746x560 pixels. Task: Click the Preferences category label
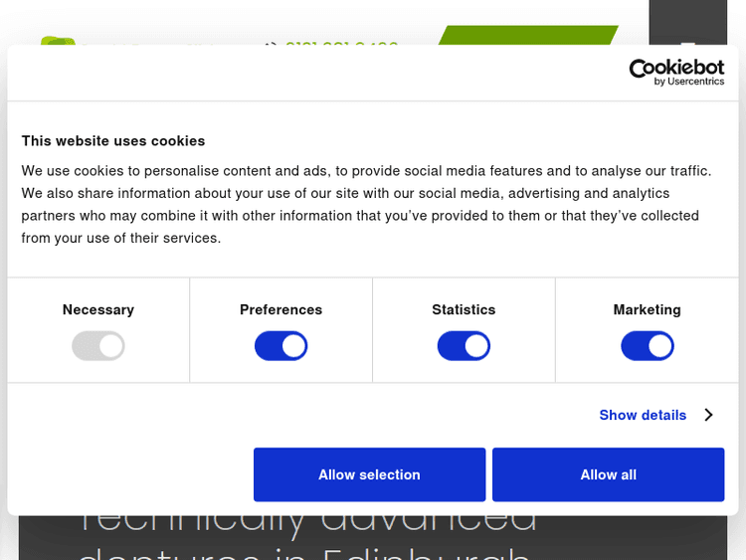pos(281,309)
